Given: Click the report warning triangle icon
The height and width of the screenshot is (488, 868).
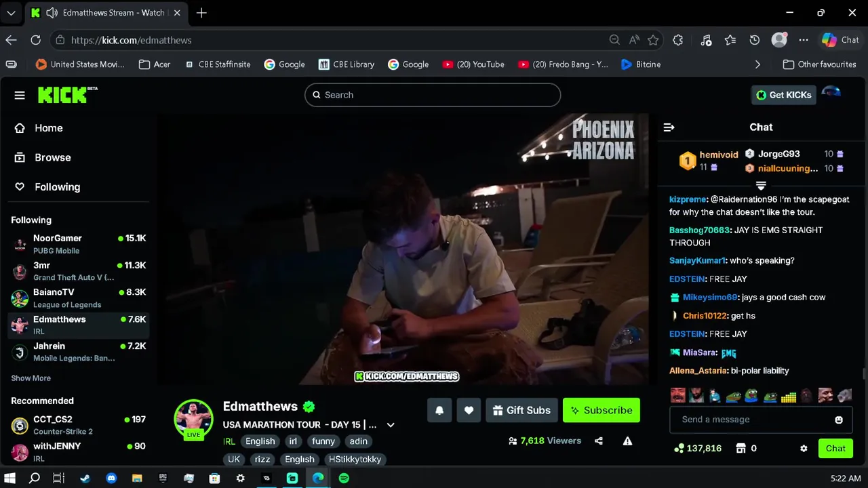Looking at the screenshot, I should (x=628, y=441).
